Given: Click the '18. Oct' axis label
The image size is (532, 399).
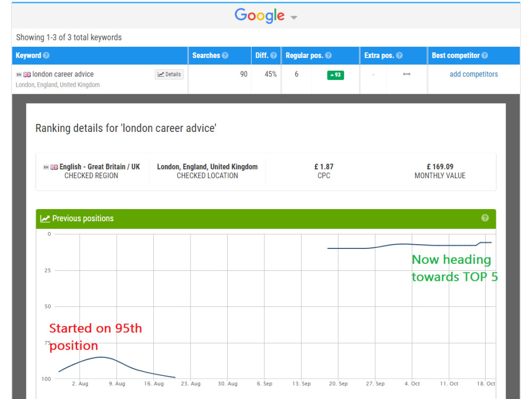Looking at the screenshot, I should [x=486, y=384].
